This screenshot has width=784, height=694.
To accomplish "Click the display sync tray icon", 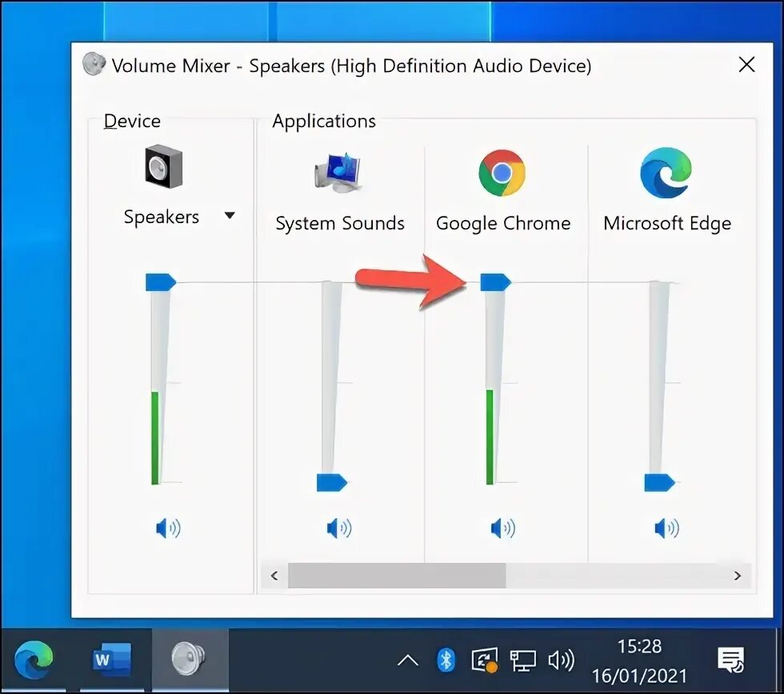I will tap(484, 660).
